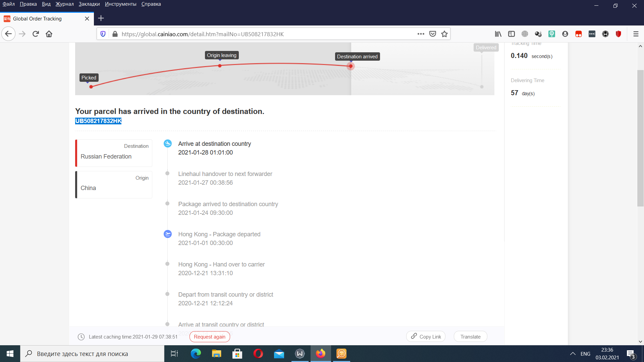This screenshot has height=362, width=644.
Task: Open the taskbar clock and calendar
Action: [x=607, y=354]
